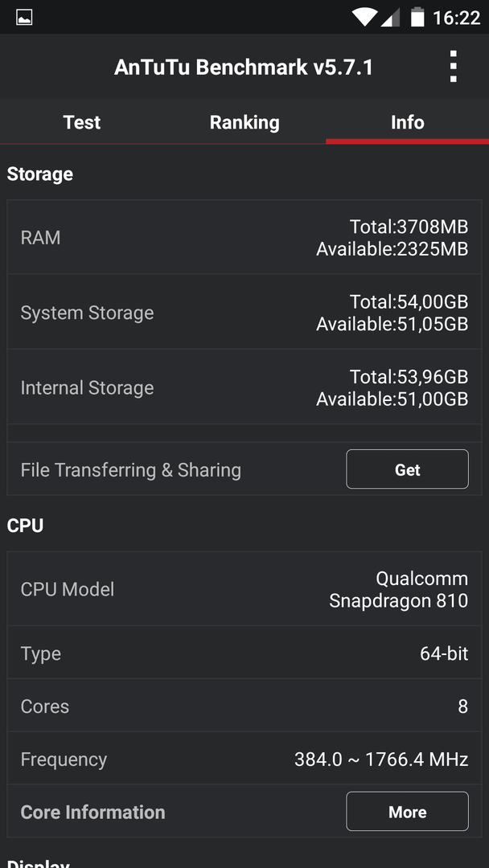This screenshot has width=489, height=868.
Task: Tap the clock showing 16:22
Action: coord(456,18)
